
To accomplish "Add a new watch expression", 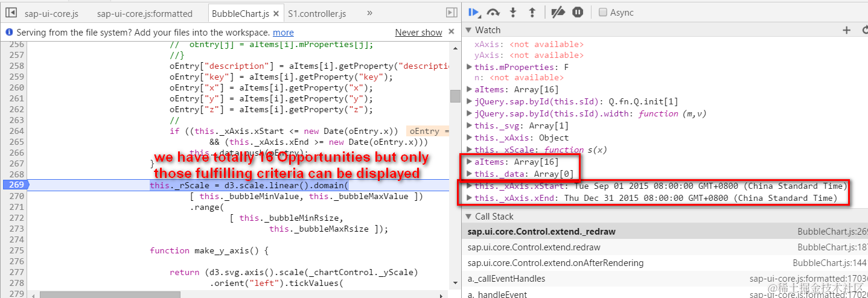I will pos(846,30).
